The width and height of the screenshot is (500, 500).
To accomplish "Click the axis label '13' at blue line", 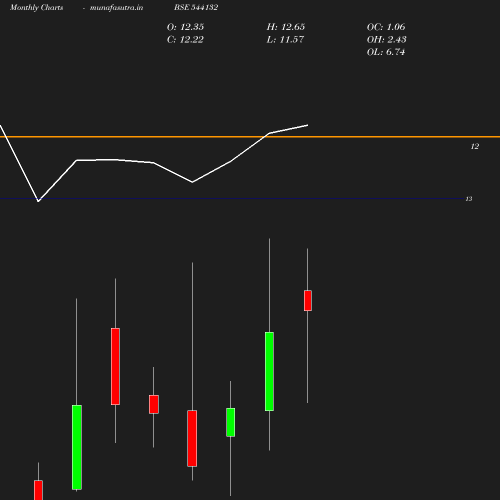I will pyautogui.click(x=469, y=199).
